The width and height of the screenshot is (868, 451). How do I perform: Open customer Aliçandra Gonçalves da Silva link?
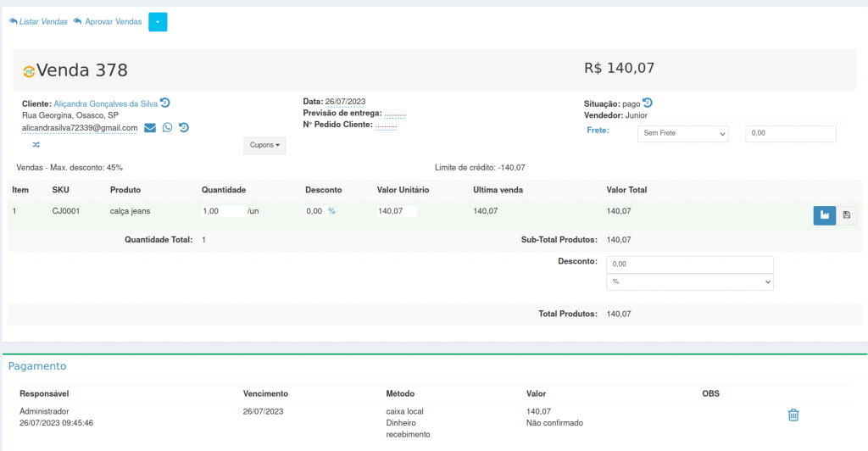[x=105, y=103]
